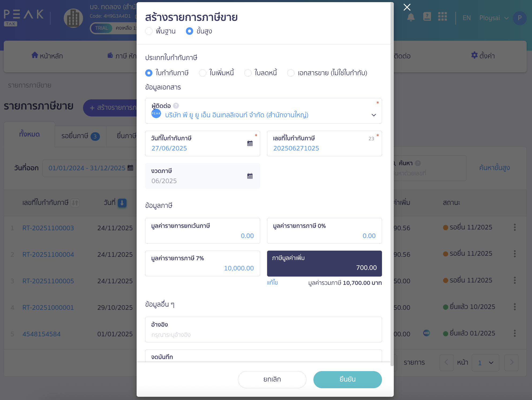Select the พื้นฐาน basic mode radio
This screenshot has width=532, height=400.
[x=149, y=31]
